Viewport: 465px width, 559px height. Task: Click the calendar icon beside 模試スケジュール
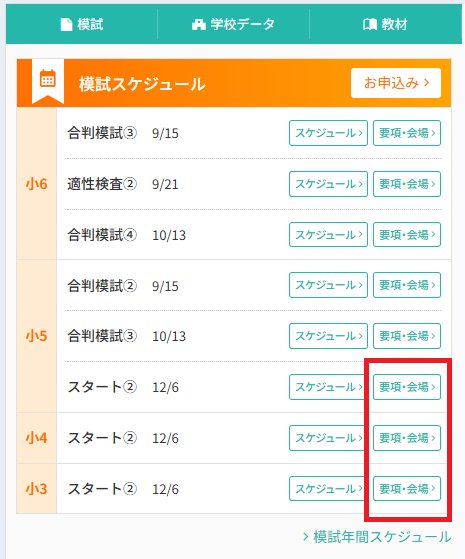click(x=48, y=78)
